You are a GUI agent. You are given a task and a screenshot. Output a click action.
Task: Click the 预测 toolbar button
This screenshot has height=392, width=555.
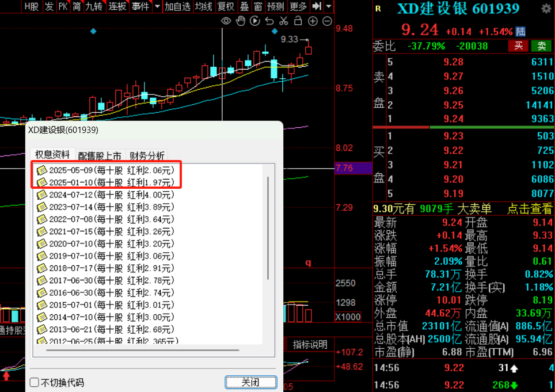tap(275, 6)
